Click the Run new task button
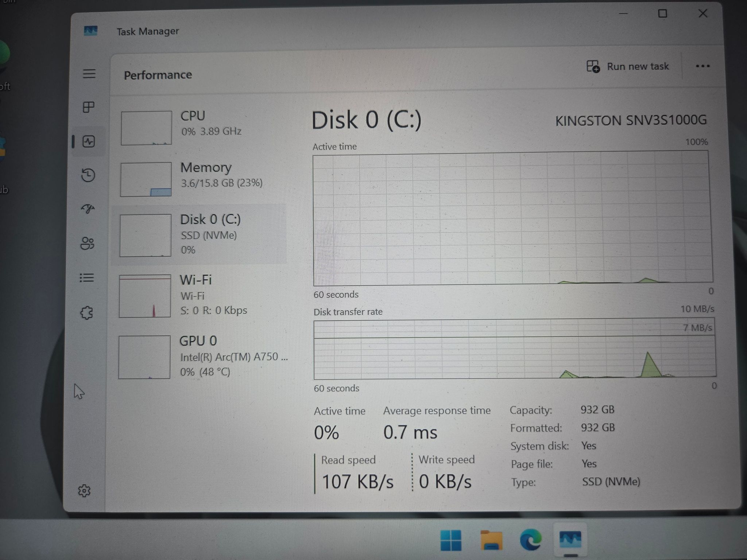747x560 pixels. coord(628,66)
